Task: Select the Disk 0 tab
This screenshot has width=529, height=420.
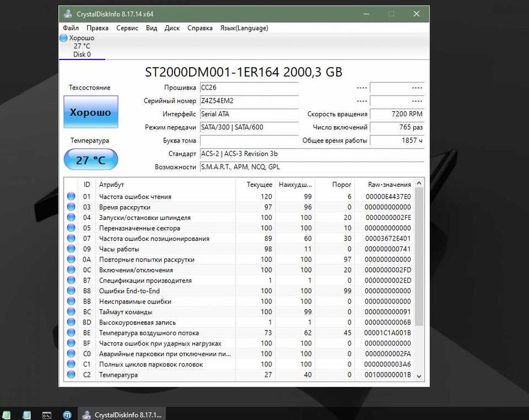Action: coord(82,46)
